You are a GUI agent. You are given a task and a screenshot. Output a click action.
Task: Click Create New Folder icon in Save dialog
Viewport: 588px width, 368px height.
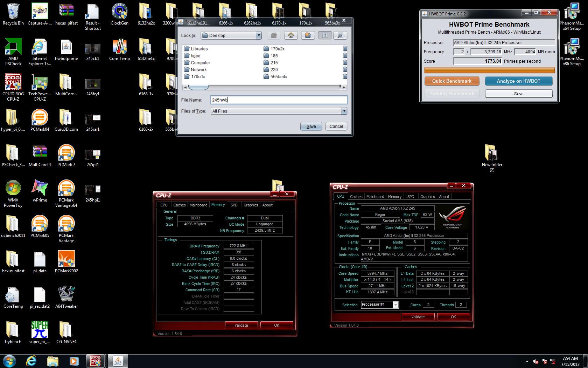pyautogui.click(x=308, y=35)
